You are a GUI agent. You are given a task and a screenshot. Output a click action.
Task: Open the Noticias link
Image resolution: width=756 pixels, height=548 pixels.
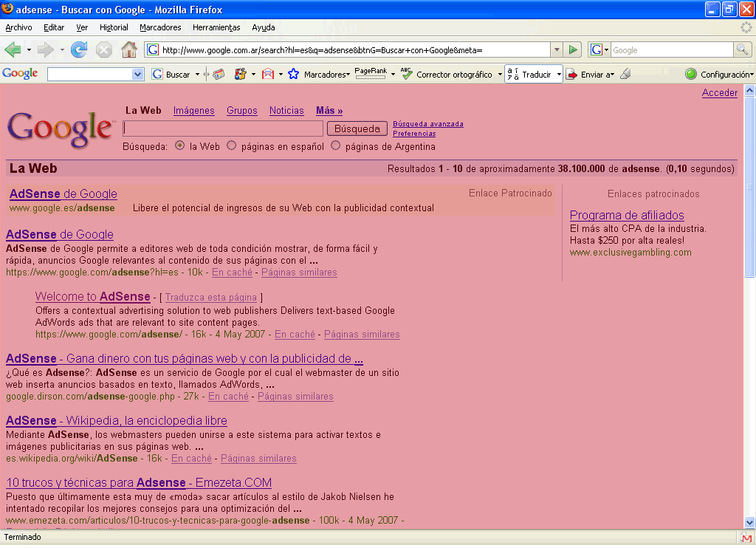[286, 111]
